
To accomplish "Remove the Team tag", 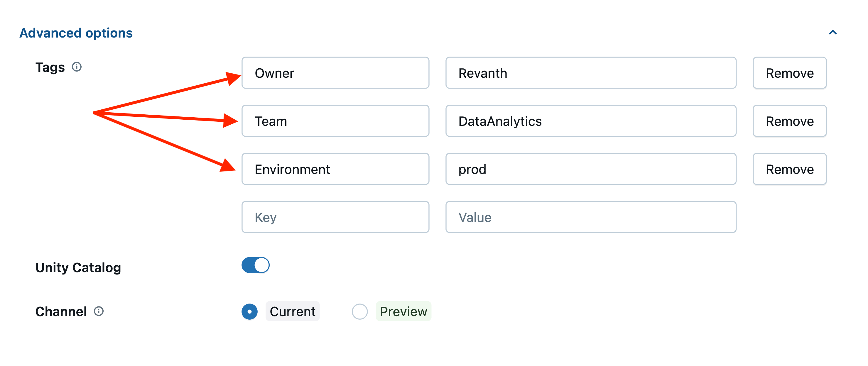I will pyautogui.click(x=789, y=121).
